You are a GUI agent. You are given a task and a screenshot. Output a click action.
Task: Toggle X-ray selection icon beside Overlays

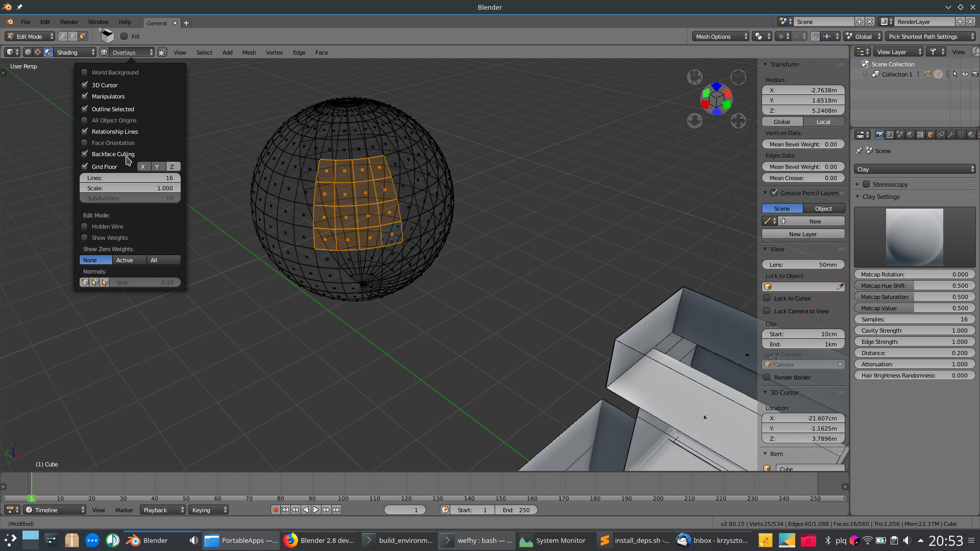tap(162, 52)
